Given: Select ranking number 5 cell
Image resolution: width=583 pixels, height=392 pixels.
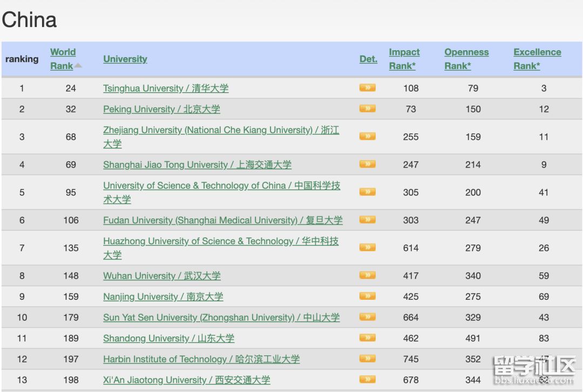Looking at the screenshot, I should pyautogui.click(x=22, y=192).
